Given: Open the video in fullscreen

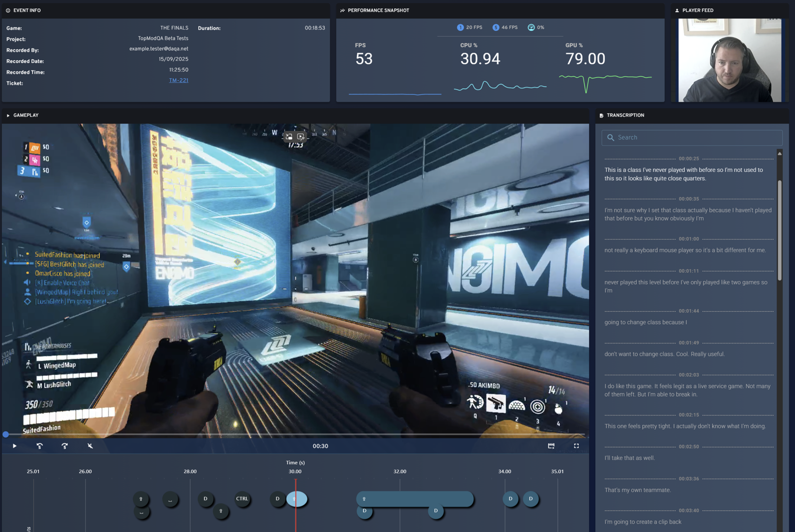Looking at the screenshot, I should 576,446.
